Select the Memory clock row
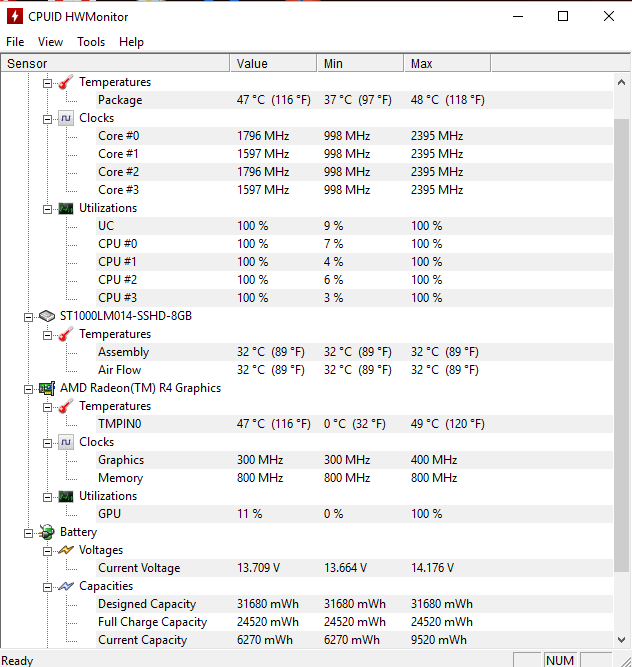 (354, 478)
